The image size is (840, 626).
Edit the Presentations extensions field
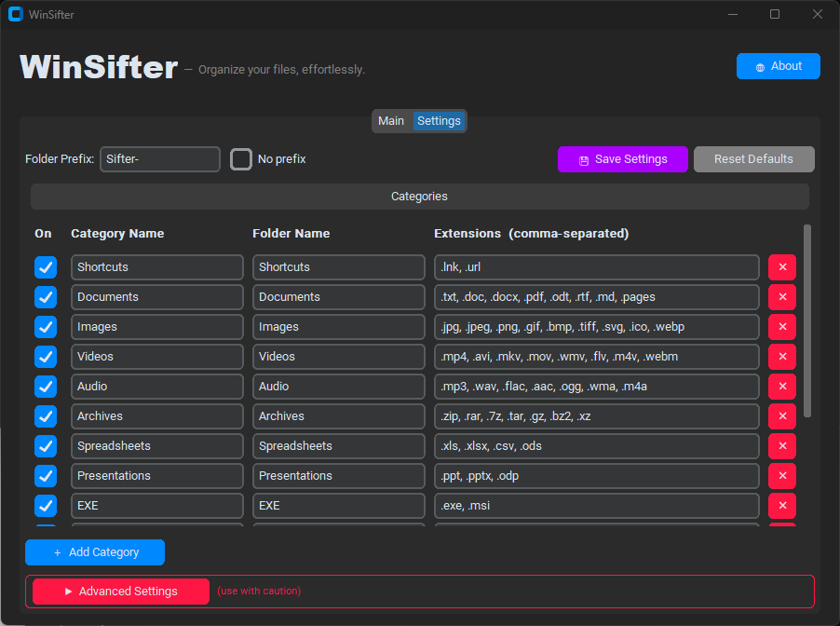pos(597,476)
